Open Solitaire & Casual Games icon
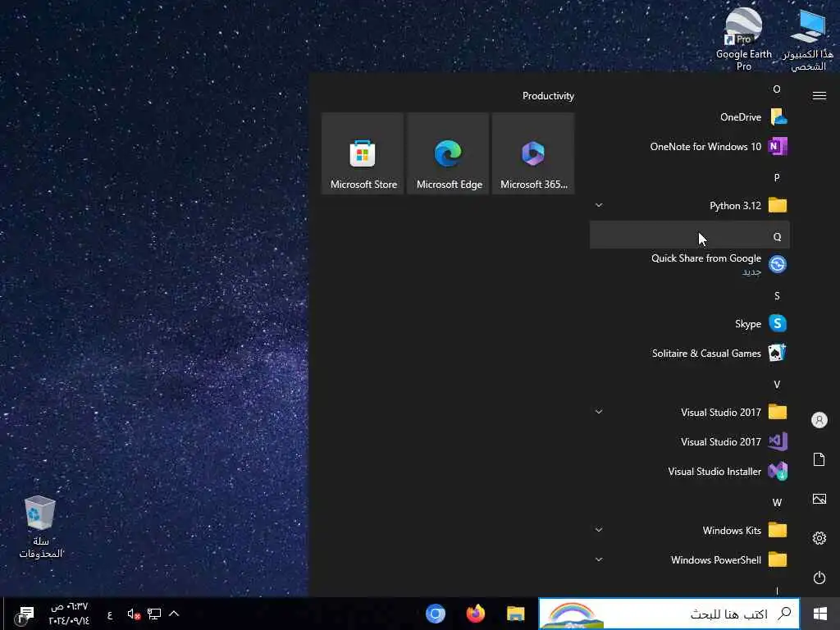Image resolution: width=840 pixels, height=630 pixels. tap(778, 353)
